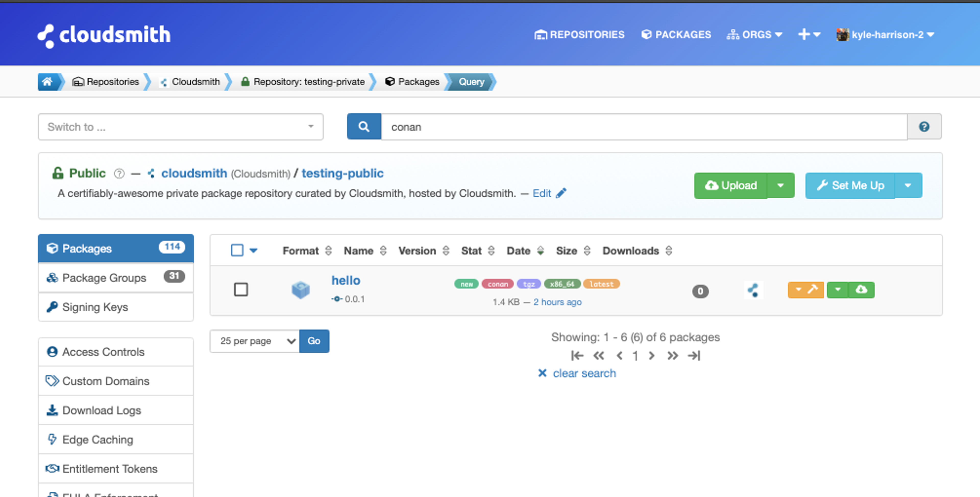Screen dimensions: 980x497
Task: Open the Switch to repository dropdown
Action: (180, 127)
